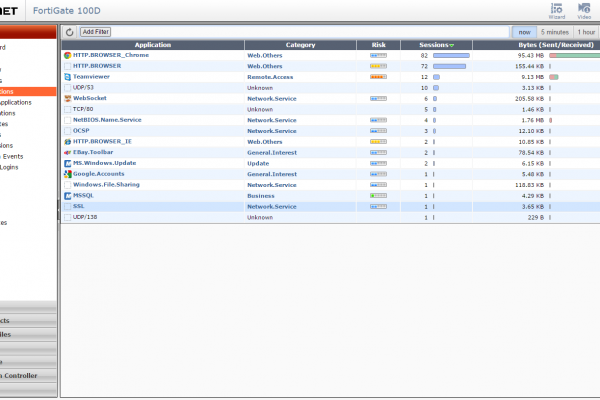Click the blank icon beside Windows.File.Sharing

click(68, 185)
